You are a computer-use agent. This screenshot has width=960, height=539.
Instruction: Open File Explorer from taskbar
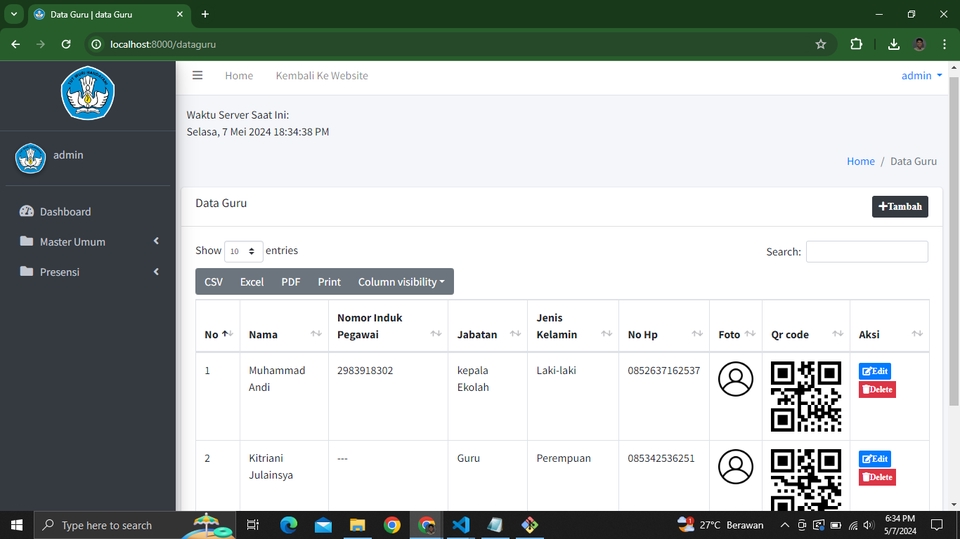point(358,525)
